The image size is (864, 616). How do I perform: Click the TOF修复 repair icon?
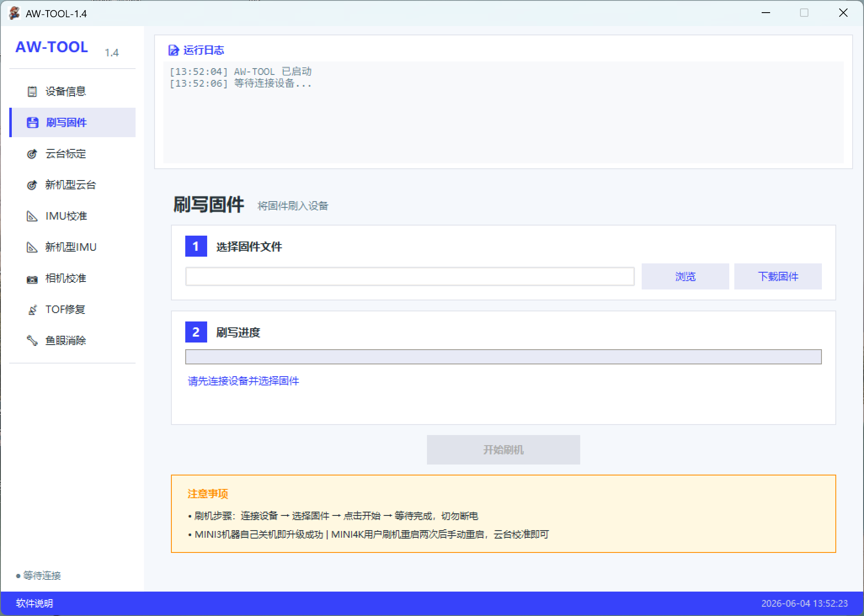(x=32, y=310)
